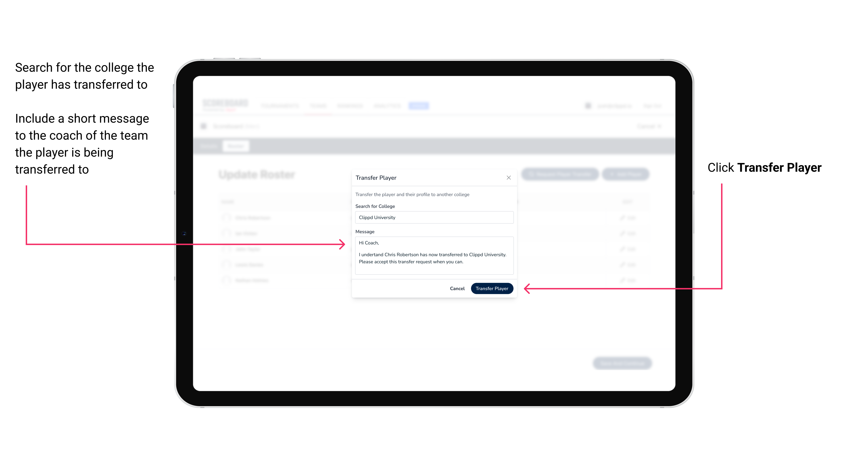This screenshot has width=868, height=467.
Task: Select the Search for College field
Action: coord(433,217)
